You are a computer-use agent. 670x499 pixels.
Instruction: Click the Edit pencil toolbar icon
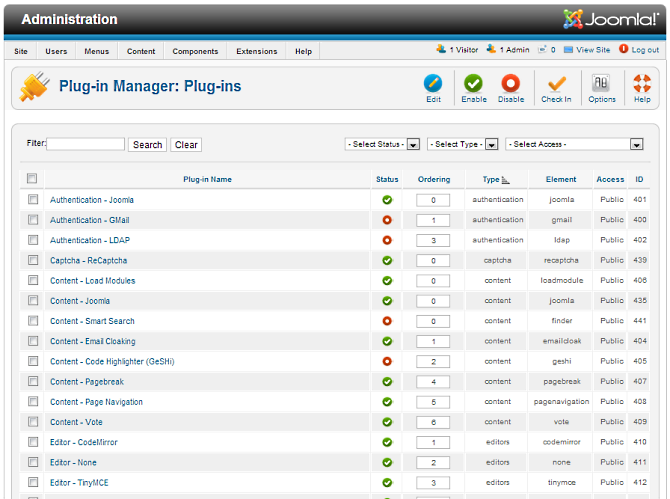(433, 83)
